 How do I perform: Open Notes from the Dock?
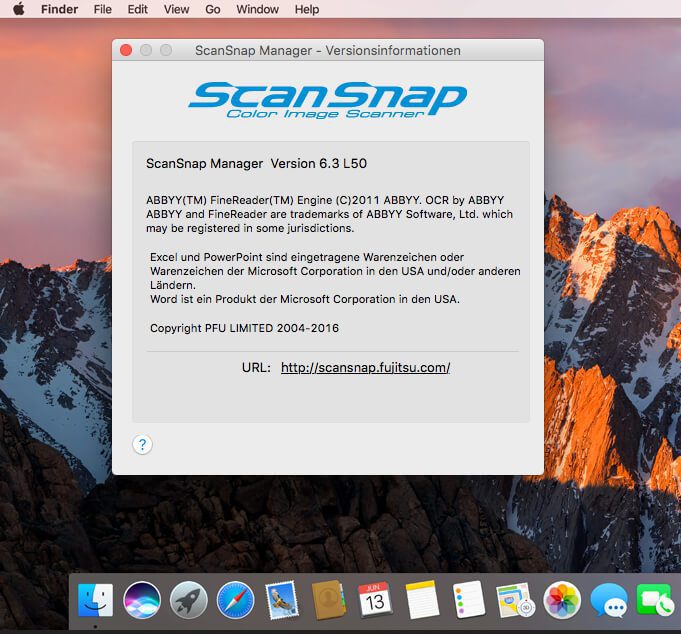click(x=421, y=600)
